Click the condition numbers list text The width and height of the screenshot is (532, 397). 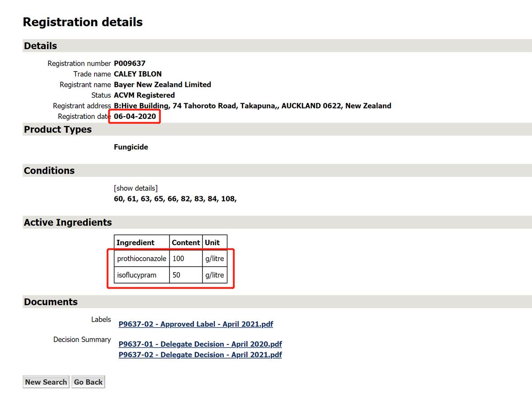click(175, 199)
